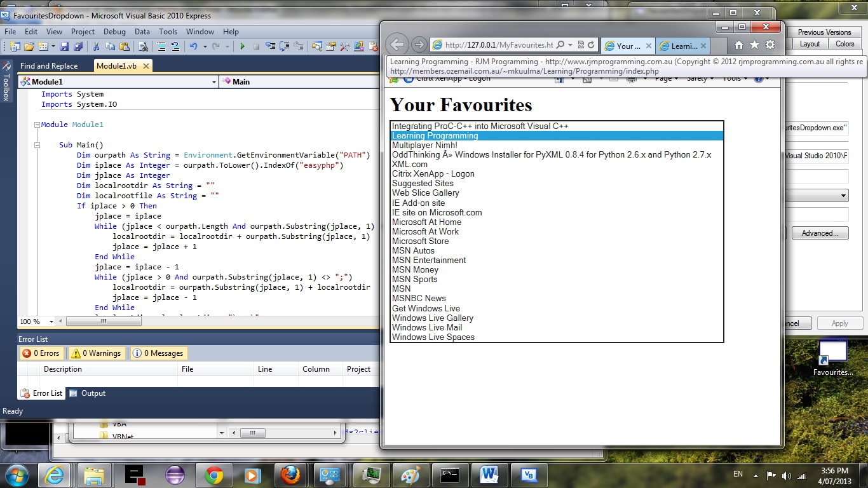Click the Step Over debug icon
Screen dimensions: 868x488
[x=284, y=46]
